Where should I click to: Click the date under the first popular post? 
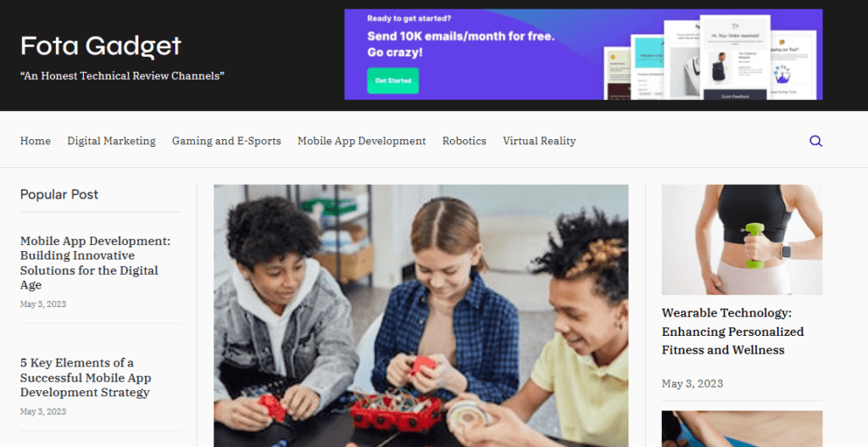[43, 305]
